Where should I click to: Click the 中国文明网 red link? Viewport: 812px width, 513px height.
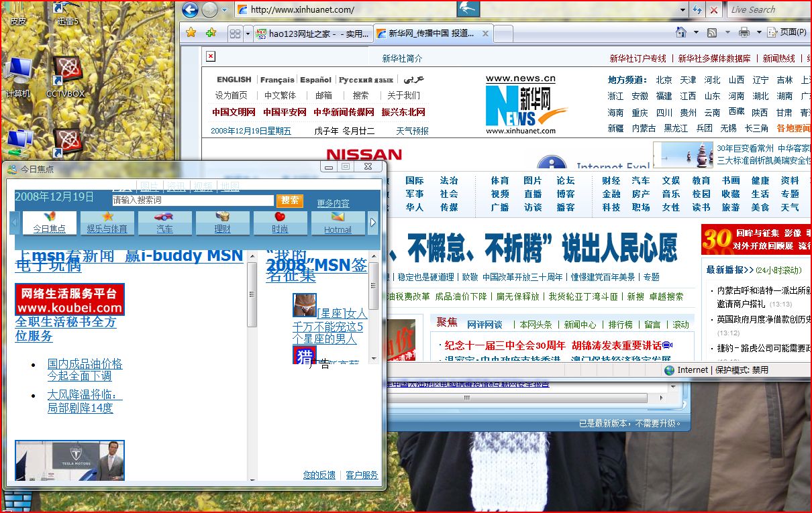[234, 112]
